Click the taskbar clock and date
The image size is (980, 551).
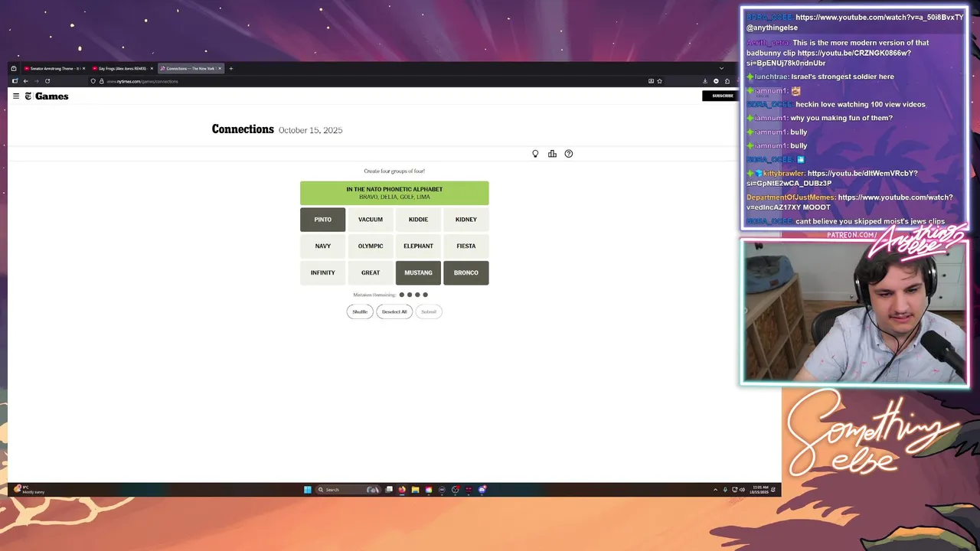(760, 490)
